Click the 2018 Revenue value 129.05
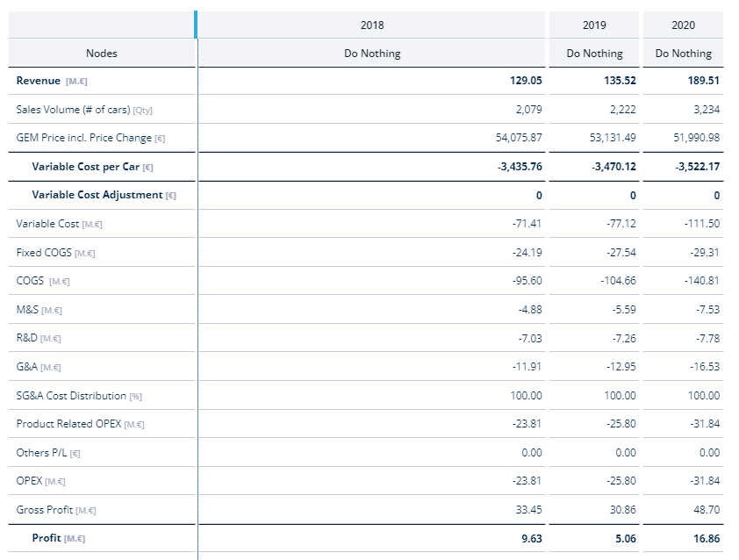Viewport: 739px width, 560px height. 525,81
